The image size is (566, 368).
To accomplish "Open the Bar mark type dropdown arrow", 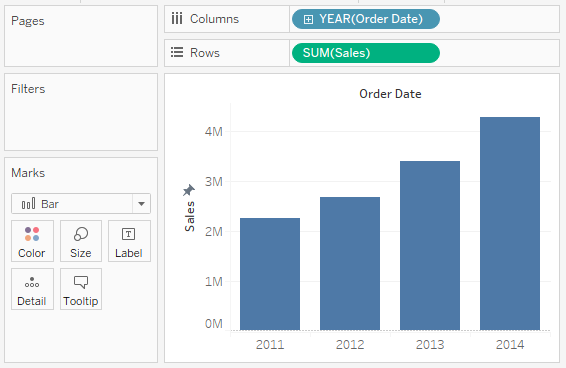I will [142, 204].
